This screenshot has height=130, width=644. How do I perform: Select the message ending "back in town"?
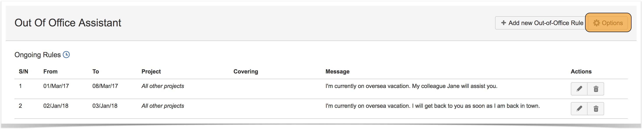[x=432, y=106]
